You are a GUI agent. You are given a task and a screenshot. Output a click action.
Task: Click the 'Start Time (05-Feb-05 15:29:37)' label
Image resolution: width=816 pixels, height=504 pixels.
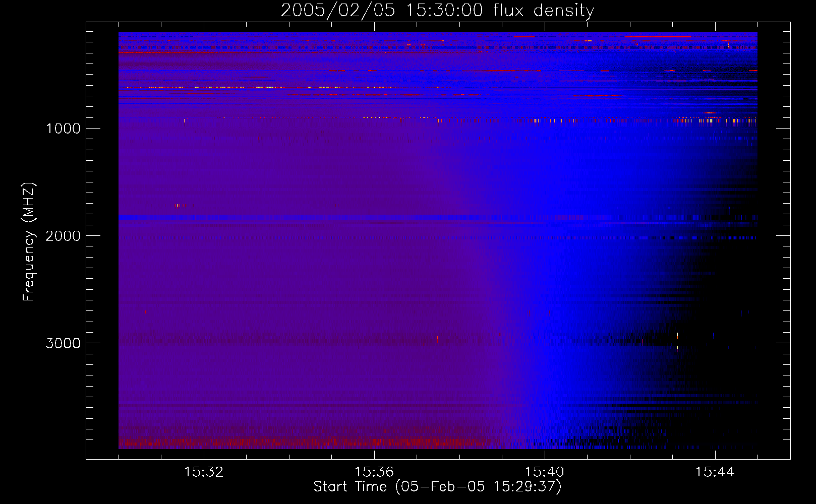[437, 487]
